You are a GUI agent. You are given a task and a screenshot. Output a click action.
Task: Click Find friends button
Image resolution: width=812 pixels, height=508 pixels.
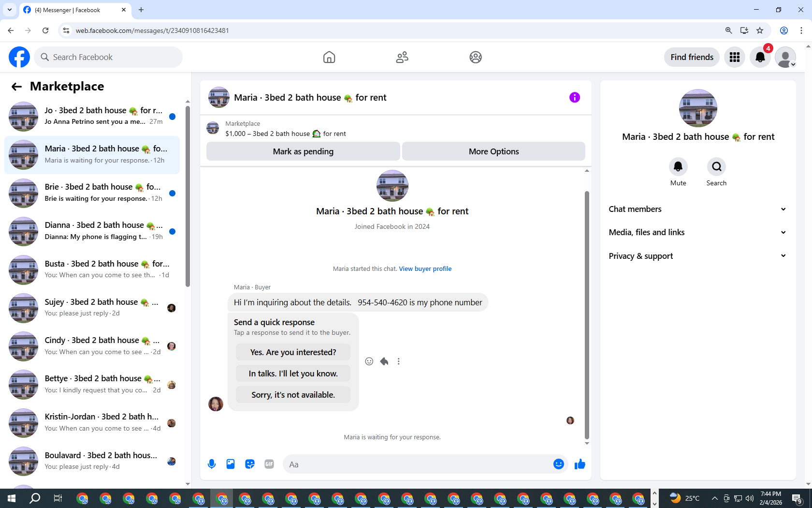(x=692, y=57)
